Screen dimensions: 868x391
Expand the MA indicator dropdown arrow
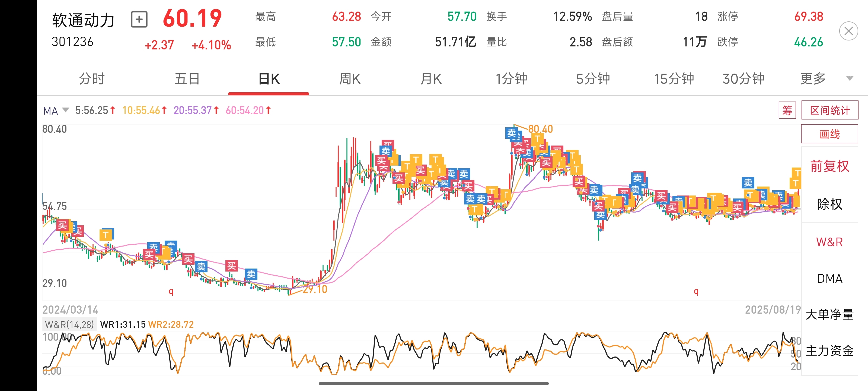66,110
